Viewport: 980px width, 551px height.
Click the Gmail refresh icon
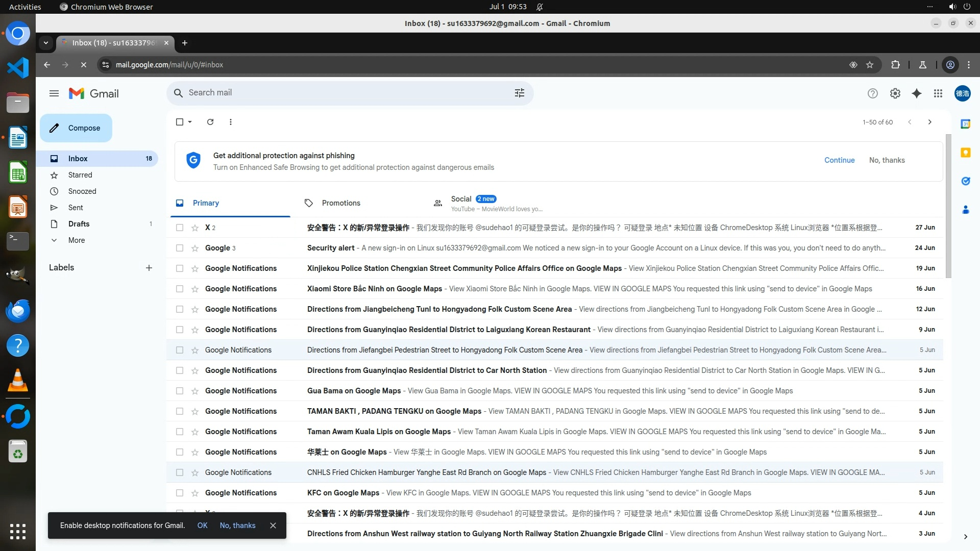click(210, 122)
